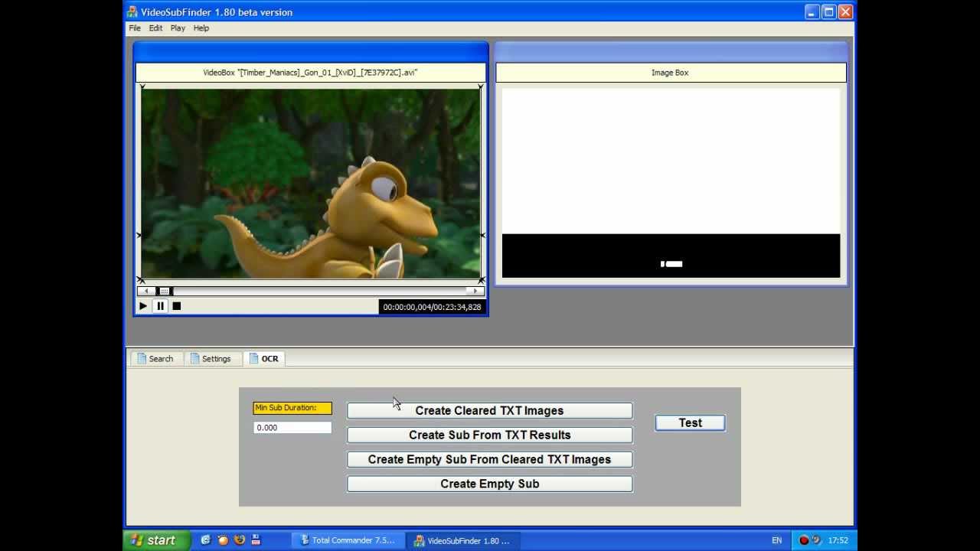Click the VideoSubFinder title bar icon
Screen dimensions: 980x551
(132, 11)
